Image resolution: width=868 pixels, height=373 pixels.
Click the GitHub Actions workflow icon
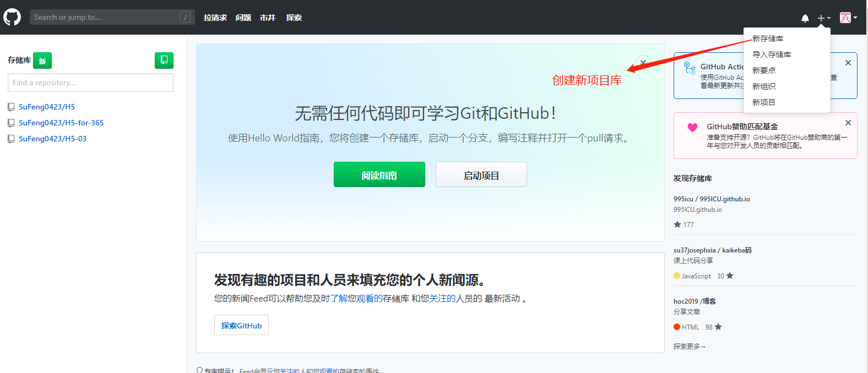point(690,68)
